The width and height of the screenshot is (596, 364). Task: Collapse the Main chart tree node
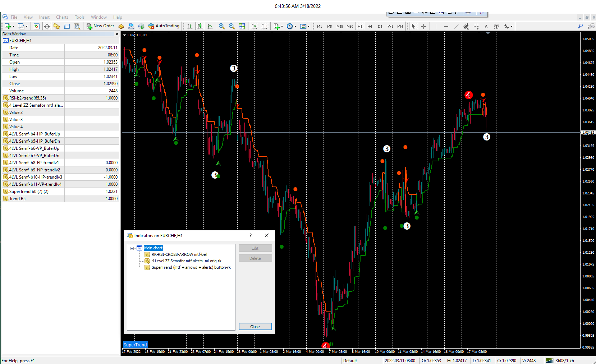pyautogui.click(x=132, y=248)
